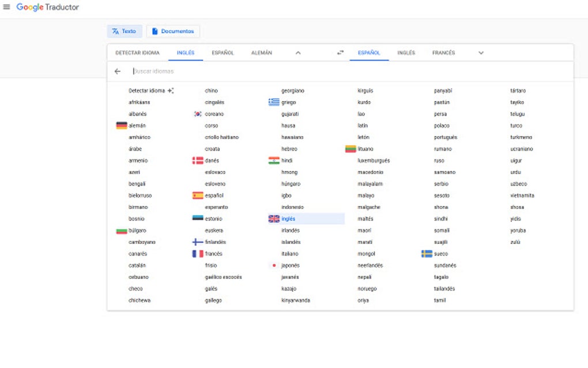The width and height of the screenshot is (588, 368).
Task: Switch to Texto mode
Action: coord(125,31)
